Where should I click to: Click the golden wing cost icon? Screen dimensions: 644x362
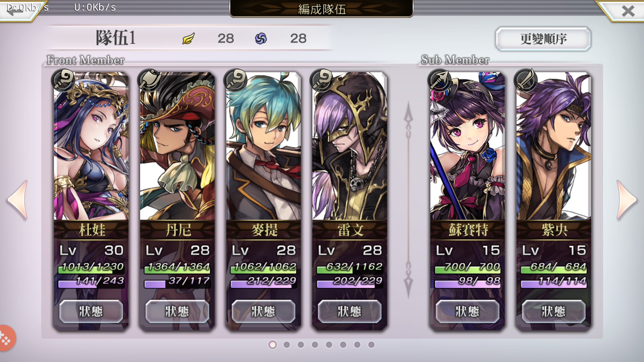click(189, 39)
